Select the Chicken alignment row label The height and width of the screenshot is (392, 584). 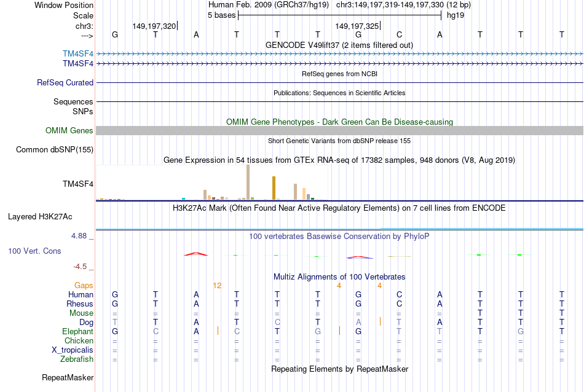point(79,340)
